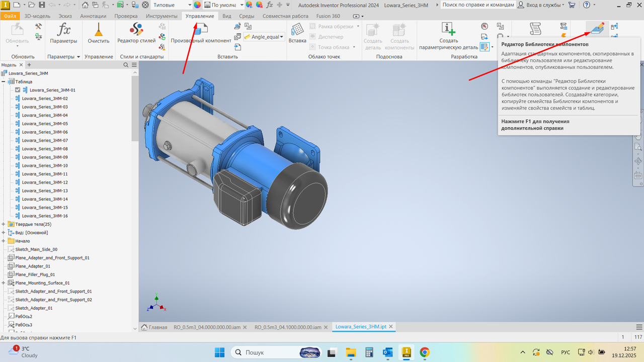This screenshot has width=644, height=362.
Task: Launch Создать параметрическую деталь iPart tool
Action: click(448, 36)
